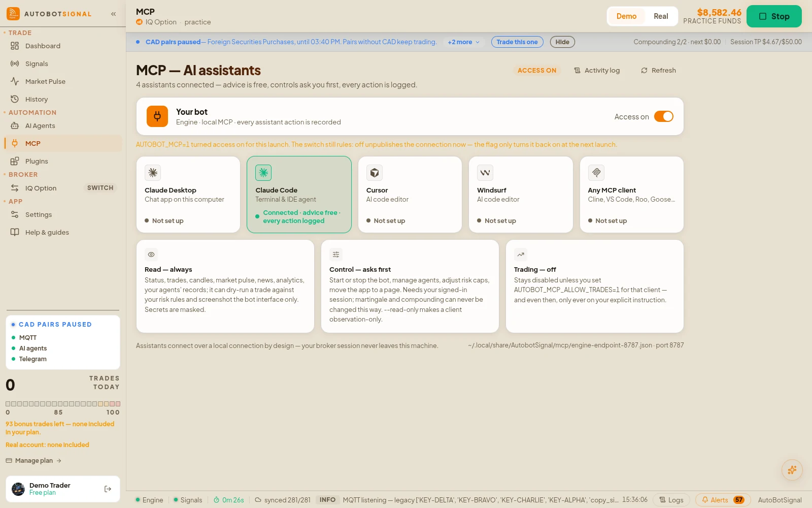Open Help & guides
Screen dimensions: 812x508
pyautogui.click(x=63, y=232)
